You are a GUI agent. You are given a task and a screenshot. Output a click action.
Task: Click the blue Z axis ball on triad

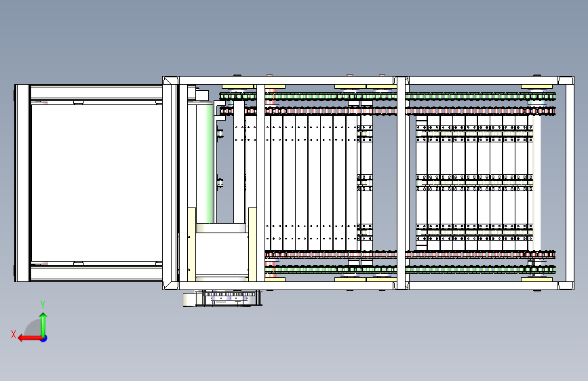pyautogui.click(x=44, y=338)
